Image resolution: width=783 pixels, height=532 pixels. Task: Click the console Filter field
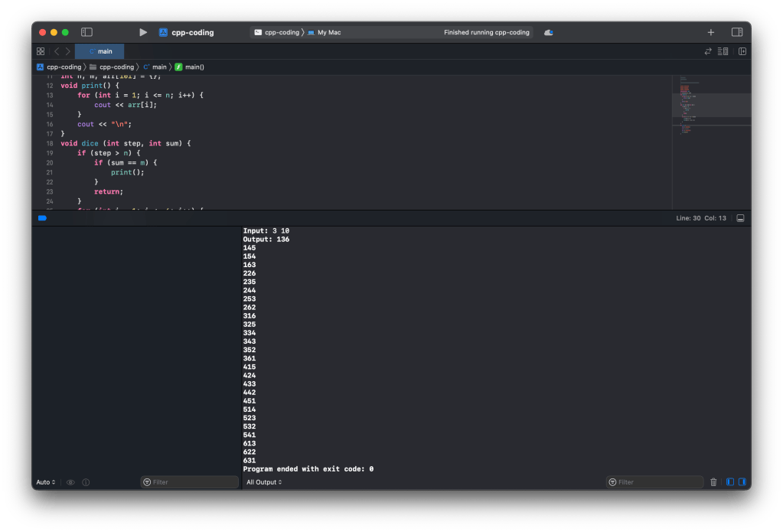pyautogui.click(x=654, y=482)
